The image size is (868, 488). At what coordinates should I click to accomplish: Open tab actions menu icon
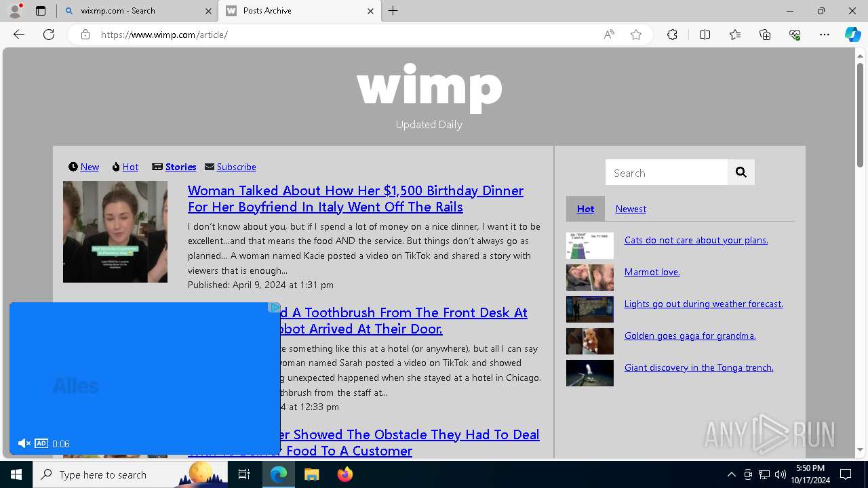tap(41, 11)
